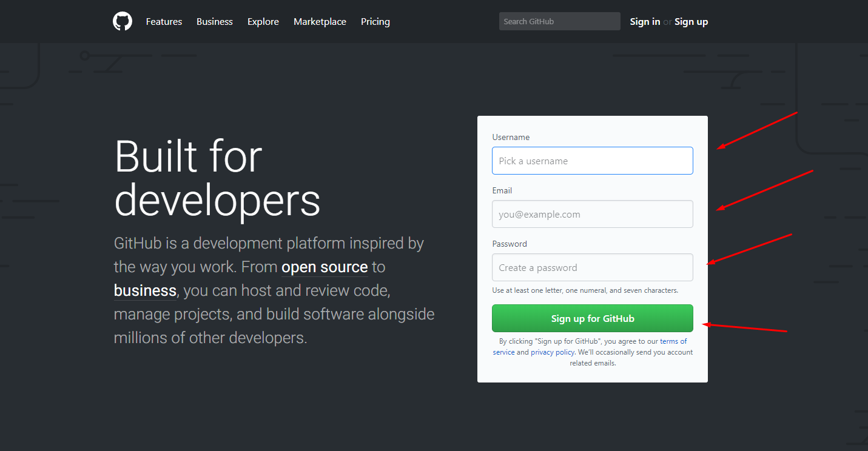
Task: Click Sign up in the top header
Action: coord(691,22)
